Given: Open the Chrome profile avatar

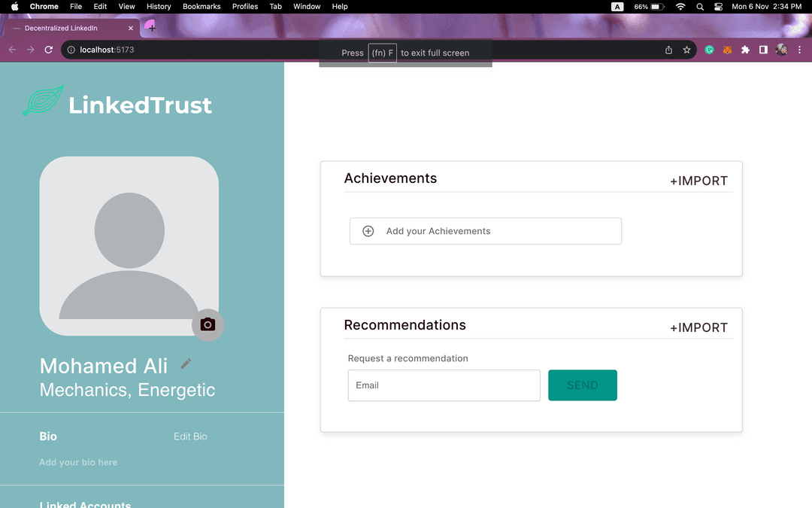Looking at the screenshot, I should pos(781,50).
